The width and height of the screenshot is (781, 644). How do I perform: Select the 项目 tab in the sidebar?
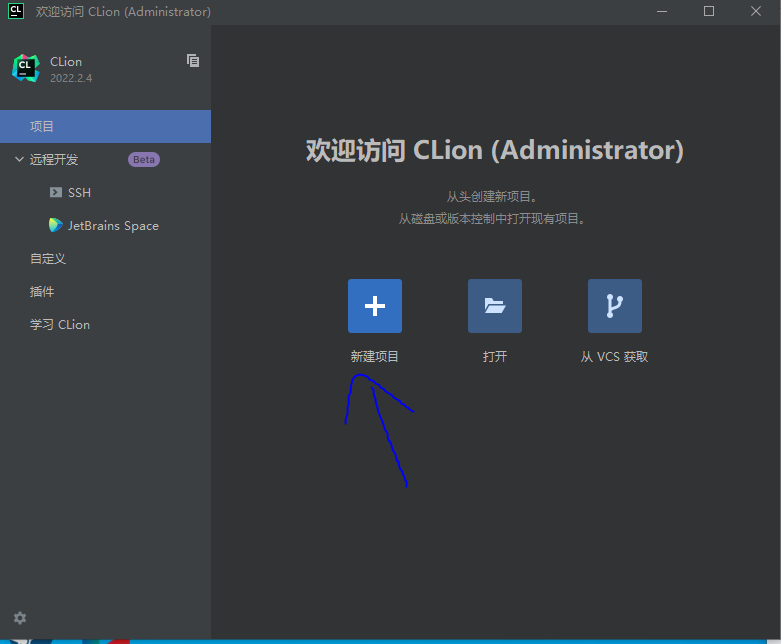click(106, 127)
